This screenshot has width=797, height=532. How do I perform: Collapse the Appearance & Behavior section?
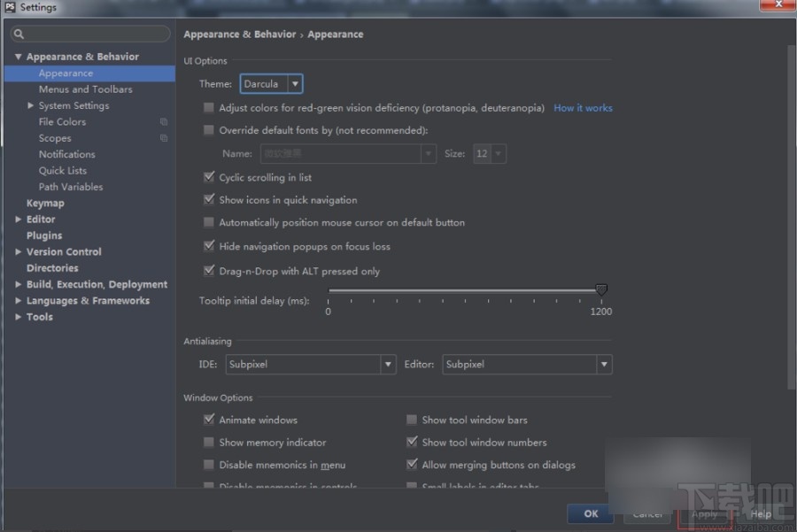pos(19,57)
